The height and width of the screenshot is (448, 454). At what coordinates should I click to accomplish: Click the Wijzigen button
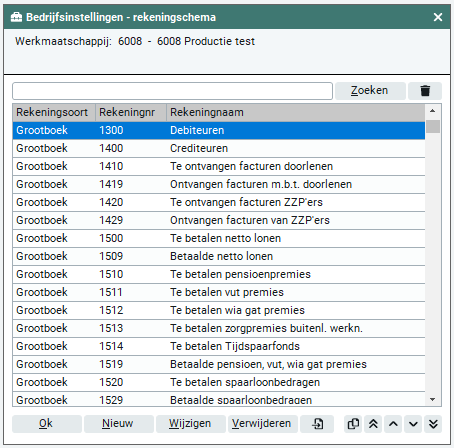click(x=191, y=424)
